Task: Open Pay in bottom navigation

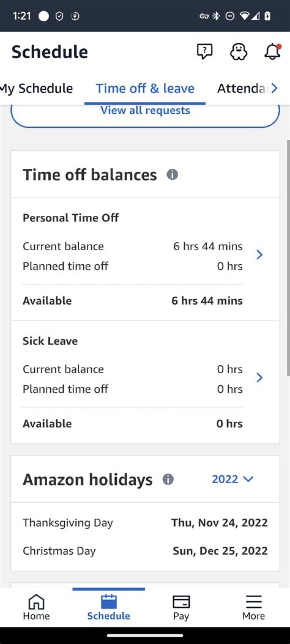Action: (181, 607)
